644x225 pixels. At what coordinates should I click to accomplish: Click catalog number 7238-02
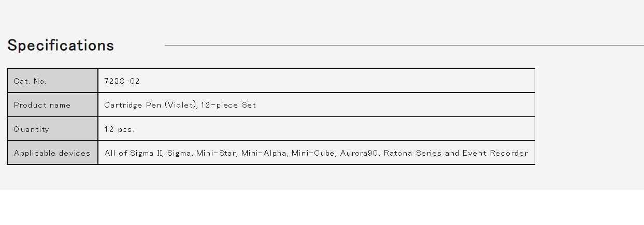(122, 81)
